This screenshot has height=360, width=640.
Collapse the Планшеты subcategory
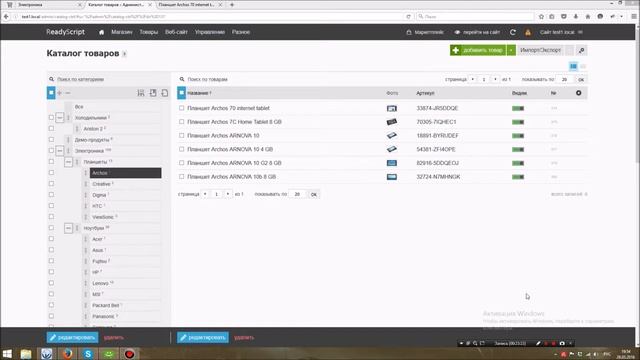click(x=68, y=162)
